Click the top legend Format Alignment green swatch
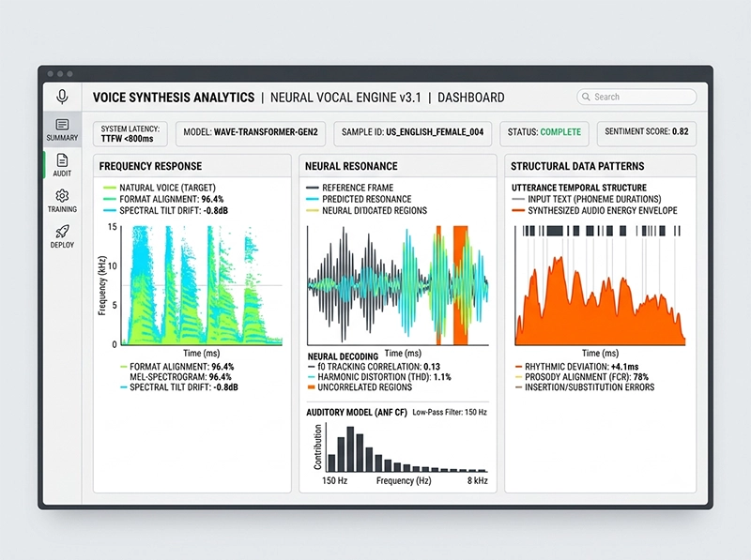Viewport: 751px width, 560px height. [x=109, y=199]
